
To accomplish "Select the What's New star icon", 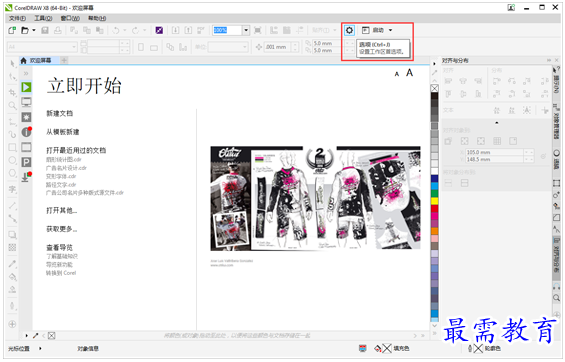I will pos(26,117).
